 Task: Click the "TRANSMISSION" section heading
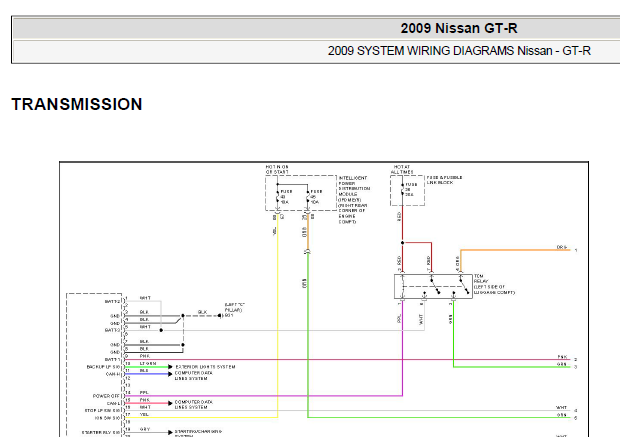click(77, 104)
